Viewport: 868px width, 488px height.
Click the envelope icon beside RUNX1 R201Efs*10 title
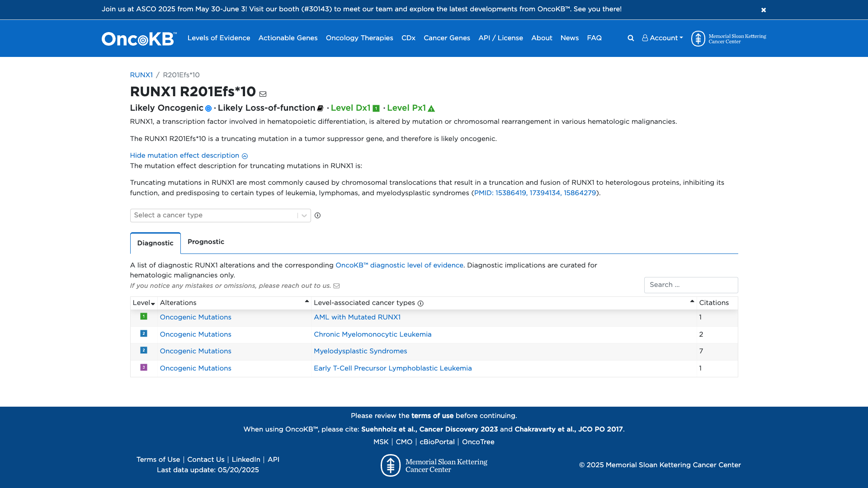coord(263,94)
